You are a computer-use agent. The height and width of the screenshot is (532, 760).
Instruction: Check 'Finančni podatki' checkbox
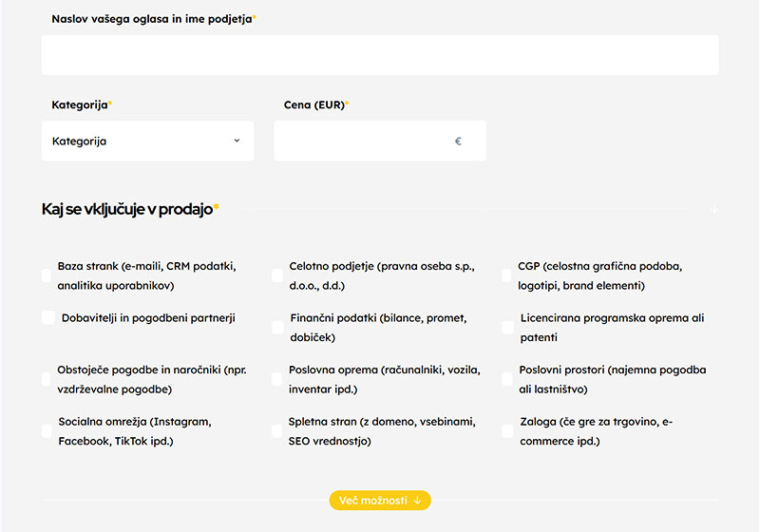pos(277,328)
